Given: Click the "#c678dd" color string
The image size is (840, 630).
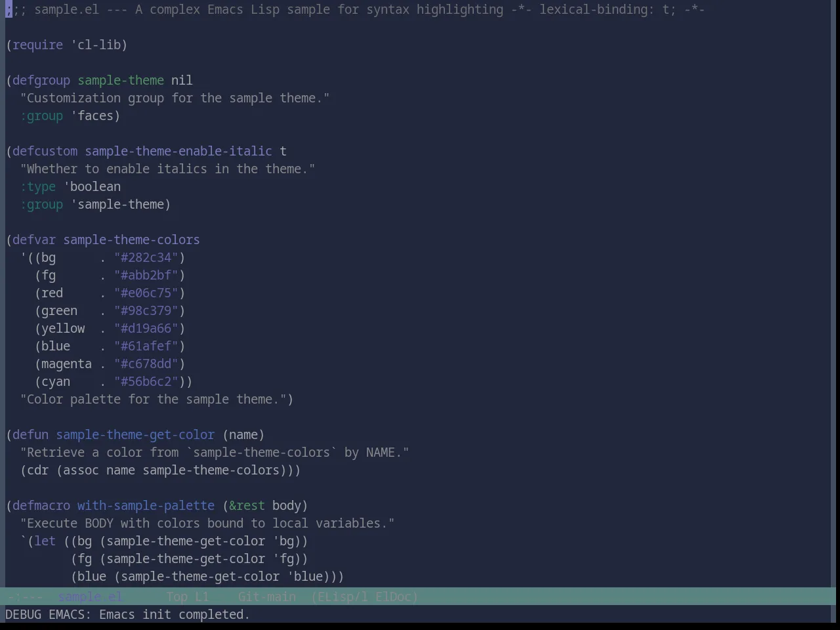Looking at the screenshot, I should tap(146, 364).
